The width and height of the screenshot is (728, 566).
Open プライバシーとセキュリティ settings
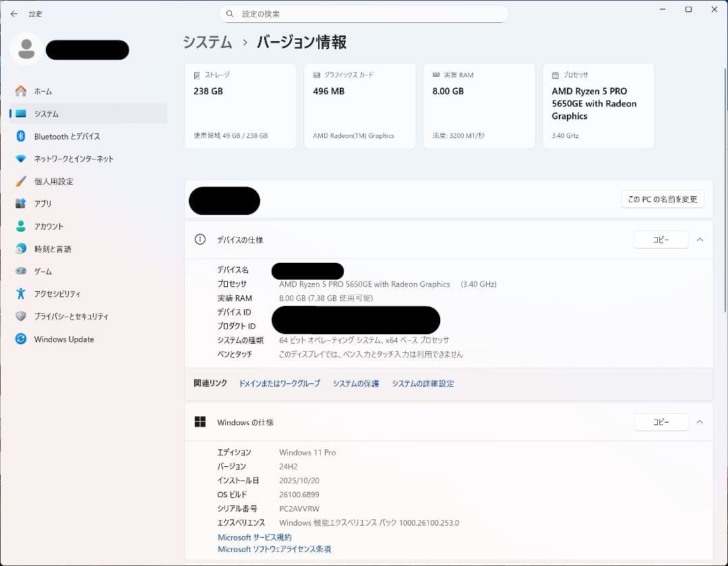coord(71,316)
